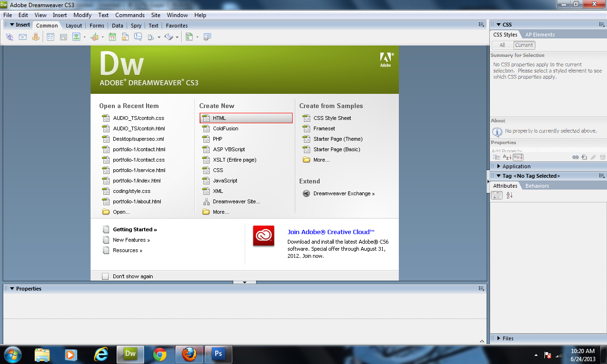This screenshot has width=607, height=364.
Task: Open Internet Explorer from the taskbar
Action: pyautogui.click(x=101, y=354)
